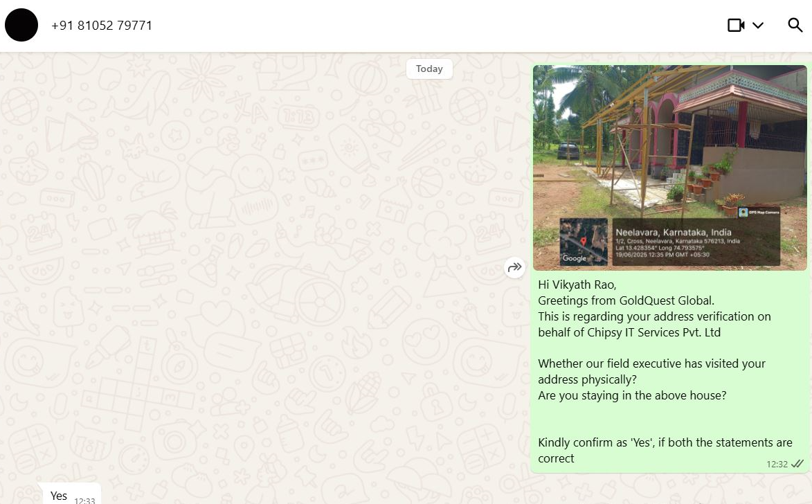The width and height of the screenshot is (812, 504).
Task: Click the 'Hi Vikyath Rao' greeting text
Action: point(577,285)
